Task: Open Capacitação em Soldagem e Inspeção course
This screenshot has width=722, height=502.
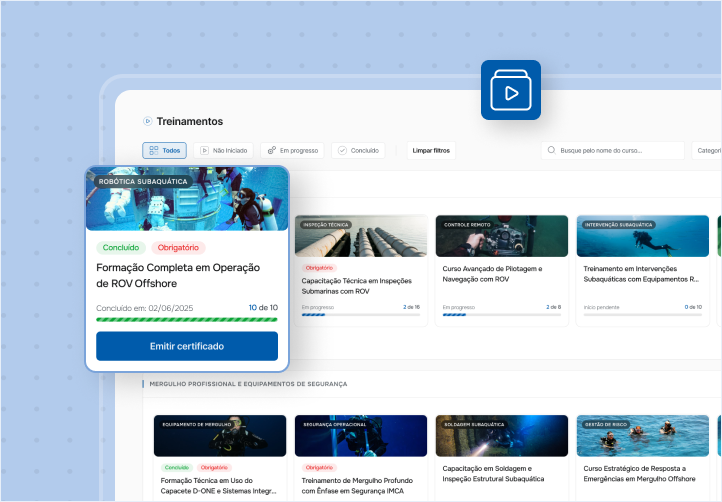Action: pyautogui.click(x=493, y=474)
